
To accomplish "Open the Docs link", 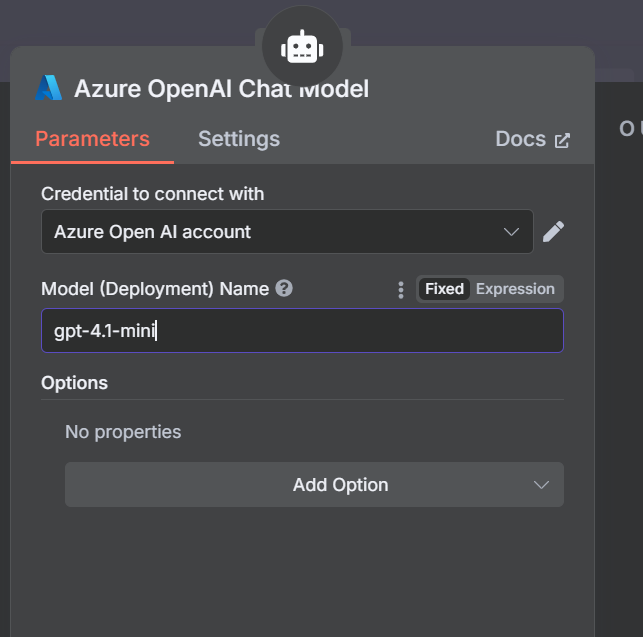I will [520, 139].
